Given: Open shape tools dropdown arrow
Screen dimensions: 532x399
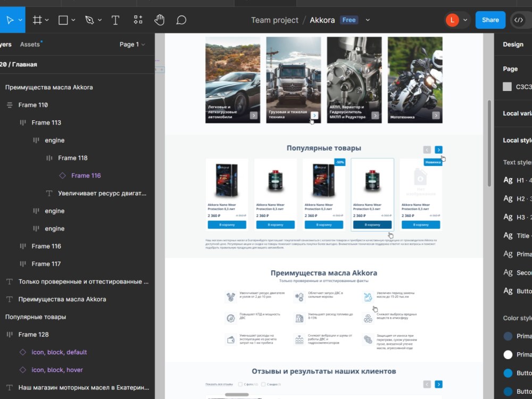Looking at the screenshot, I should [x=73, y=20].
